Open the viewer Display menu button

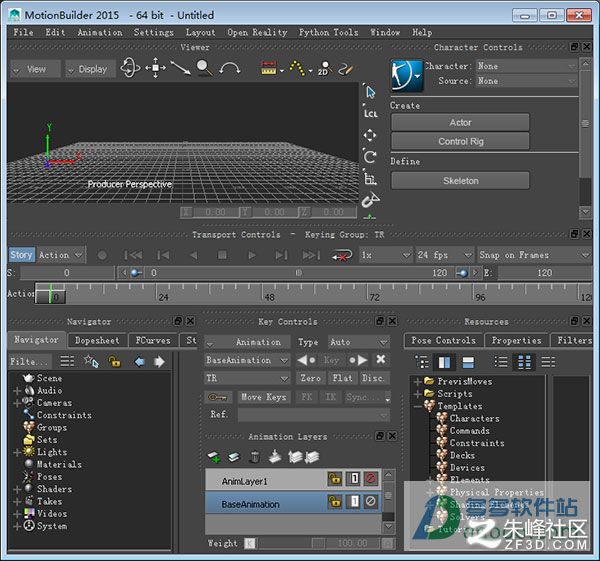[90, 69]
